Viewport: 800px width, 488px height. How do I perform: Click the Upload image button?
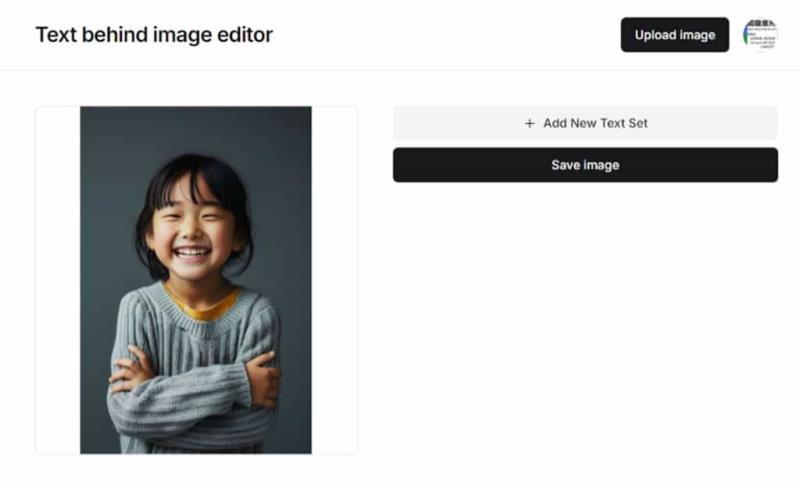[x=674, y=35]
